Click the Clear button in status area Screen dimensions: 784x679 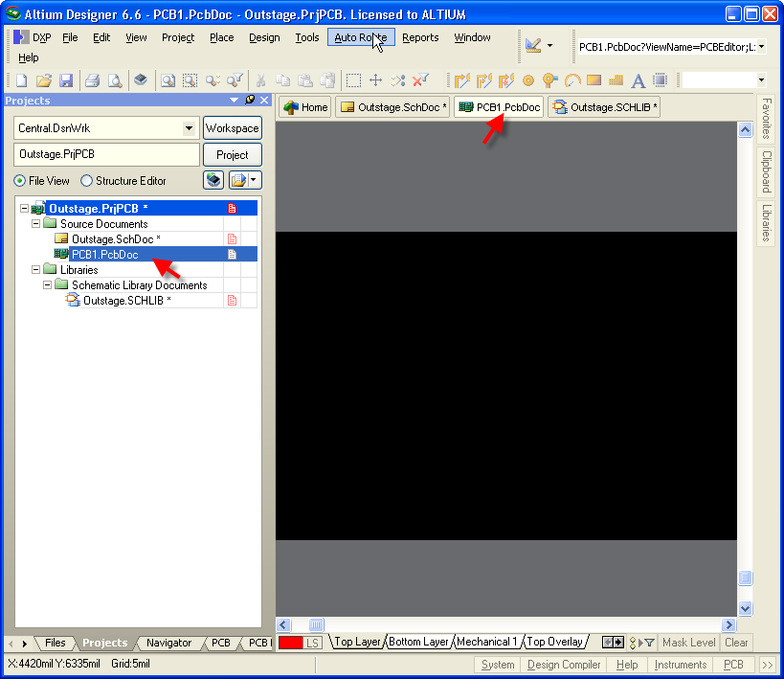(736, 643)
